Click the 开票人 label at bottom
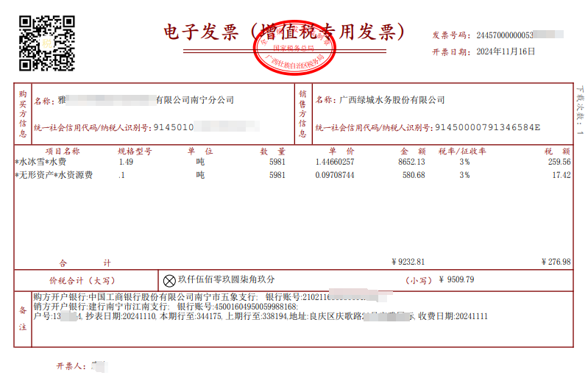The height and width of the screenshot is (378, 588). point(71,366)
